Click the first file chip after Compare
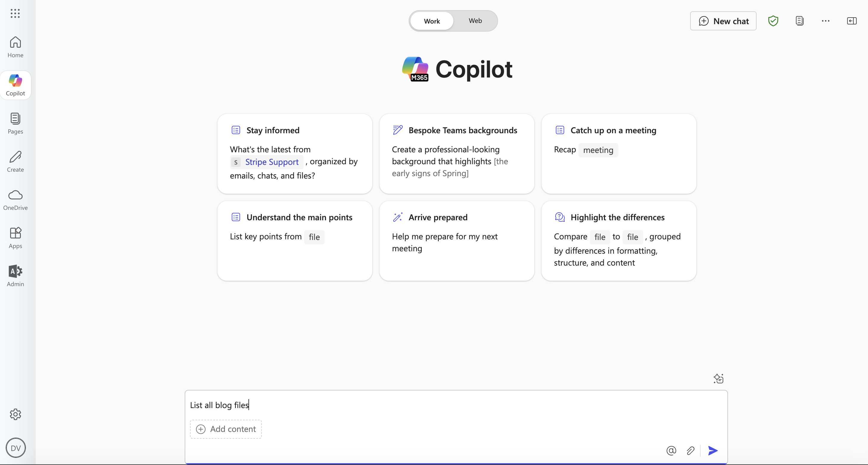This screenshot has width=868, height=465. coord(599,237)
